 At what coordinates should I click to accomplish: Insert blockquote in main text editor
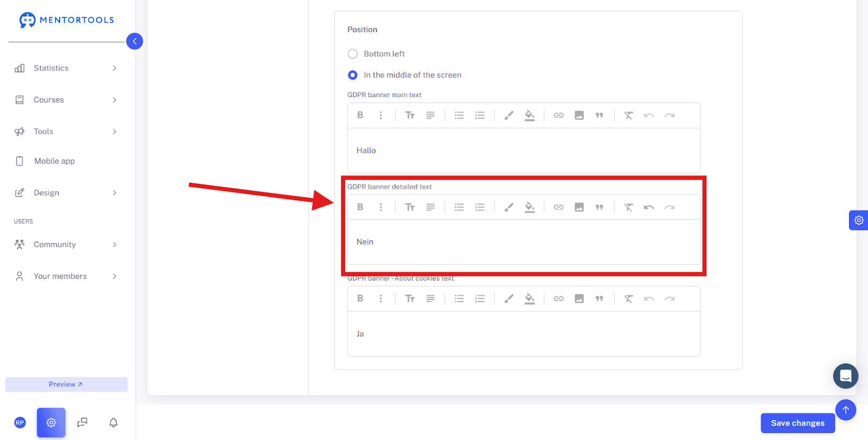599,115
